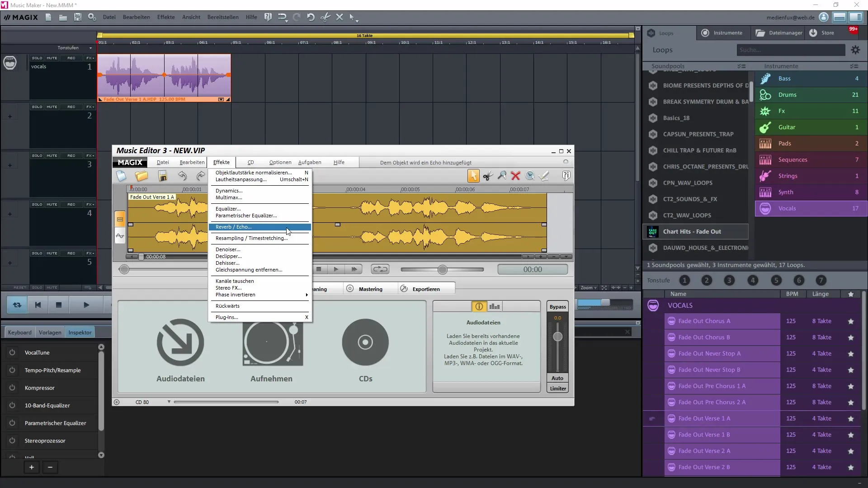Click the save disk icon in Music Editor
The width and height of the screenshot is (868, 488).
point(163,176)
